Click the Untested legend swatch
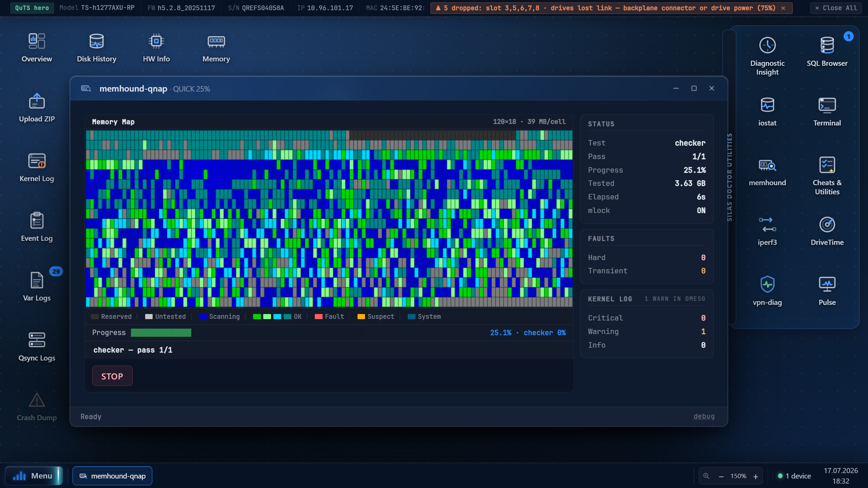This screenshot has width=868, height=488. pyautogui.click(x=149, y=316)
